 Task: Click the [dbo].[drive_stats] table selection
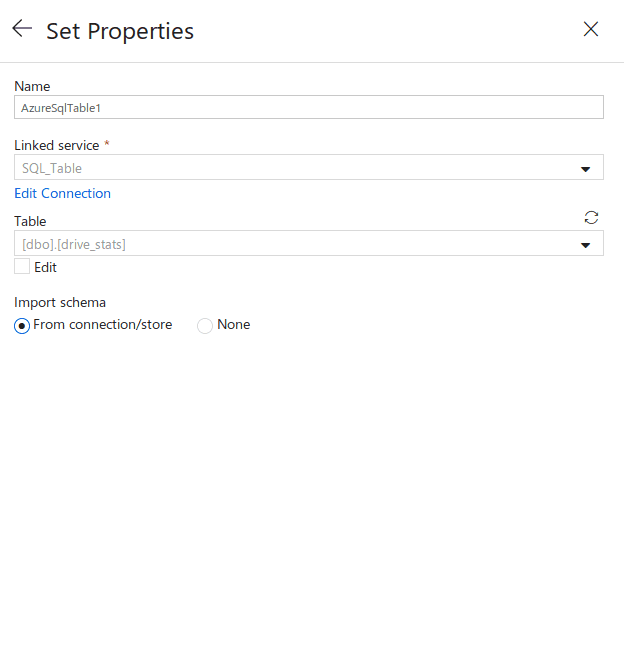tap(74, 244)
